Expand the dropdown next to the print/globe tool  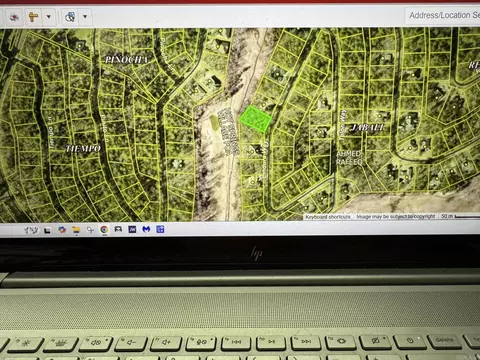[x=85, y=17]
